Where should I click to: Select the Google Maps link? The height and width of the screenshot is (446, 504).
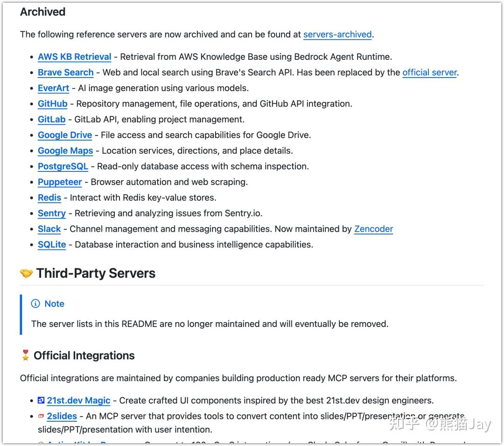(x=65, y=151)
